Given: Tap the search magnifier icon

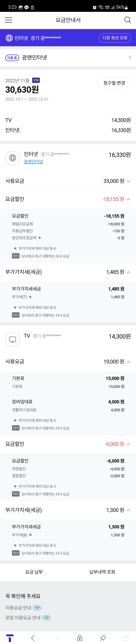Looking at the screenshot, I should point(127,20).
